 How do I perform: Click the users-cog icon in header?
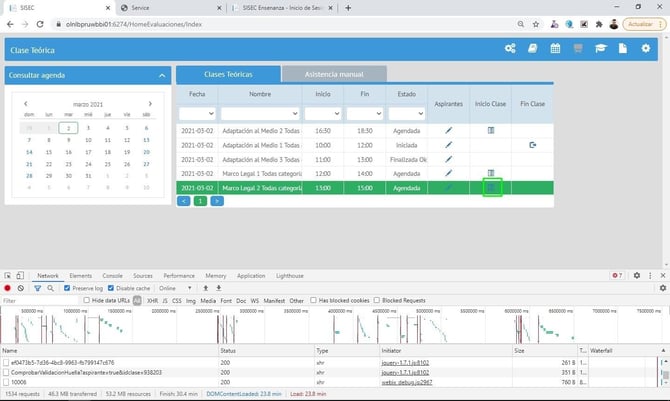(x=510, y=49)
